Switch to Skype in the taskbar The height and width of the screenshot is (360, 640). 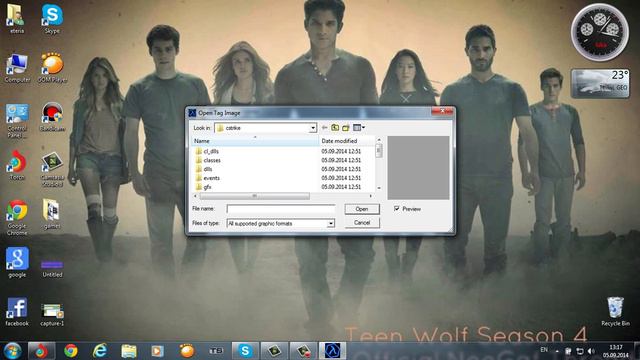click(x=245, y=351)
